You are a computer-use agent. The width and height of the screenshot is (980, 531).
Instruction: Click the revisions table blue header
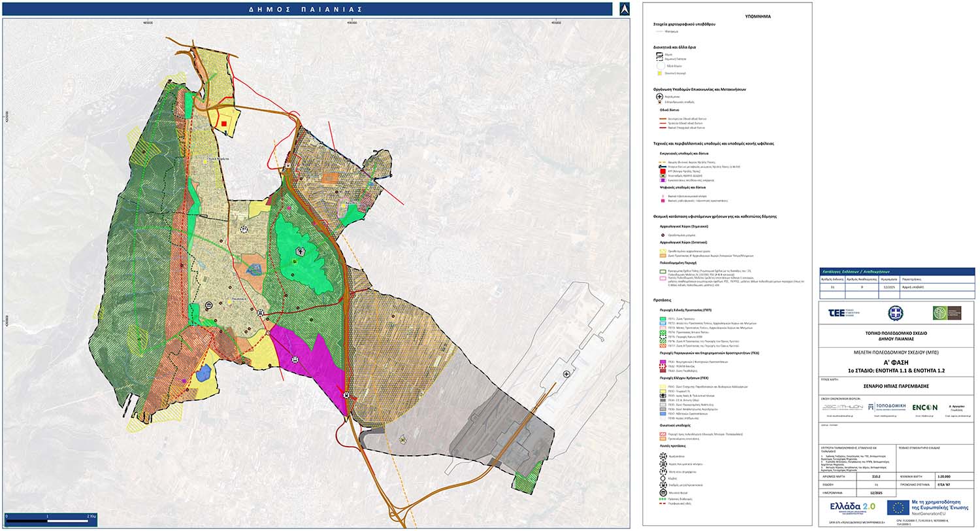[896, 271]
